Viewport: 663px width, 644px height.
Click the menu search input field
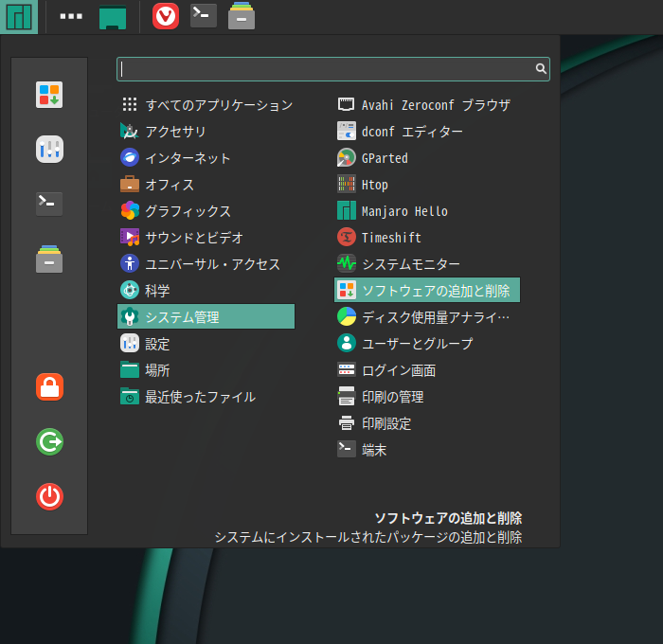(x=322, y=69)
